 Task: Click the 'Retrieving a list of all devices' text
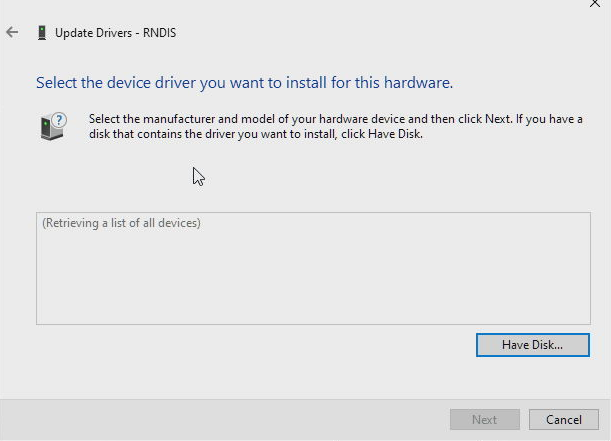121,223
